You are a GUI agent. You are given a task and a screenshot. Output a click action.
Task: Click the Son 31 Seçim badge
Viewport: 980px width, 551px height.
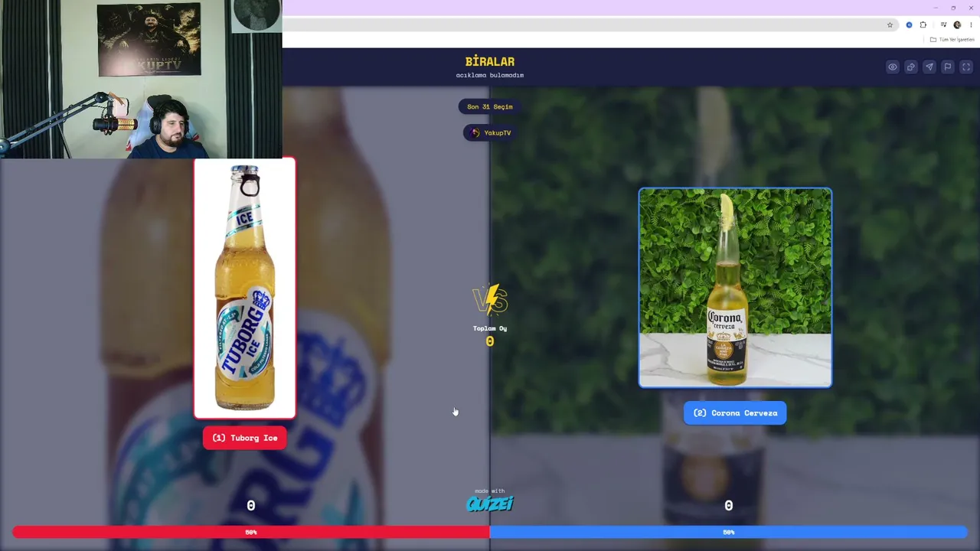[x=490, y=107]
